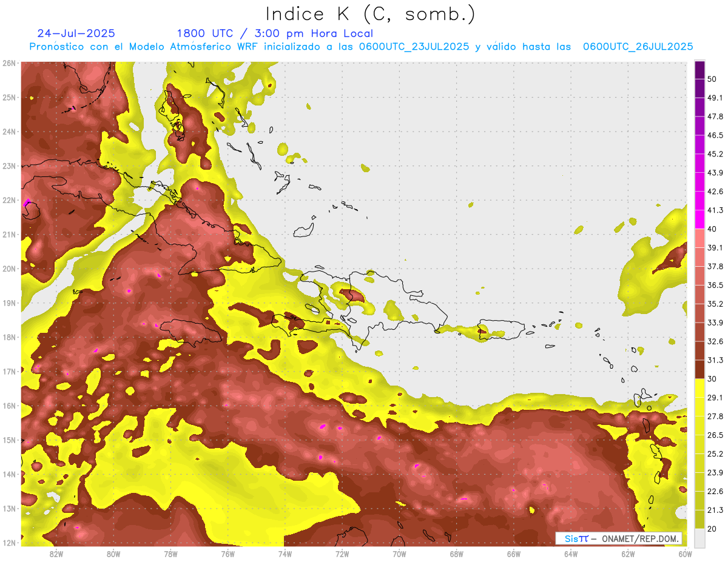
Task: Select the '68W' longitude label
Action: 456,554
